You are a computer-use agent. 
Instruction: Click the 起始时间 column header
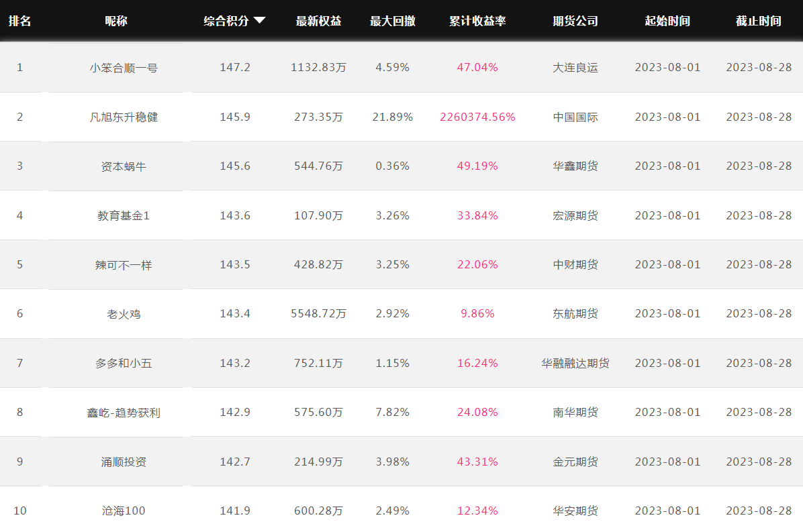click(668, 21)
